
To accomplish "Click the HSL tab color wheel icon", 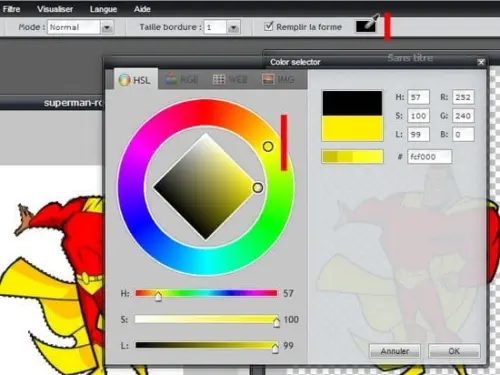I will [x=124, y=80].
